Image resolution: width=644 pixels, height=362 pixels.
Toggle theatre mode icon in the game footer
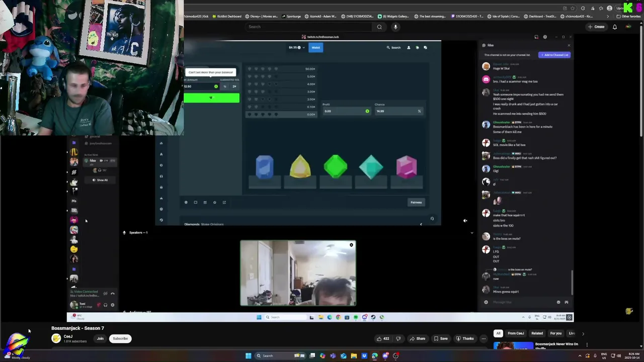[x=196, y=202]
